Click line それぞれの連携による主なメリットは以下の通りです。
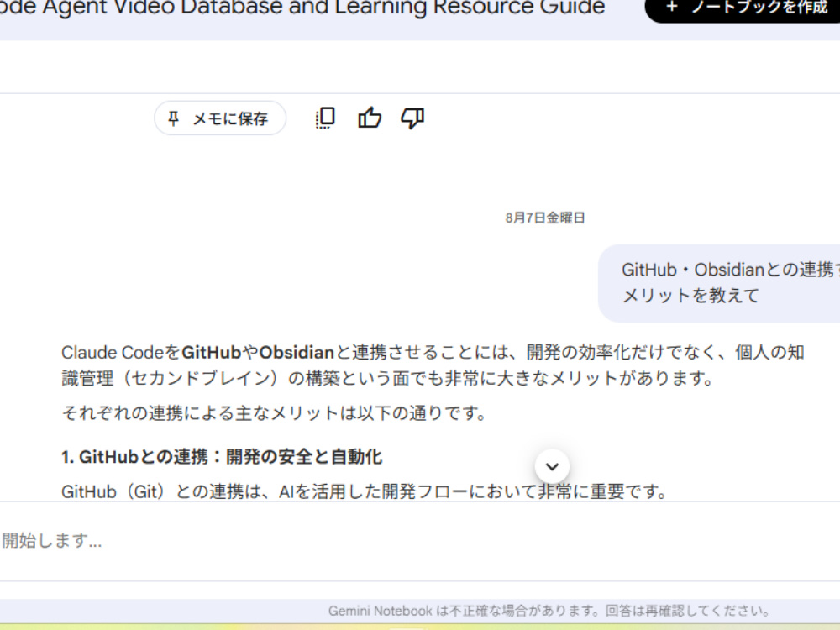The image size is (840, 630). click(275, 413)
